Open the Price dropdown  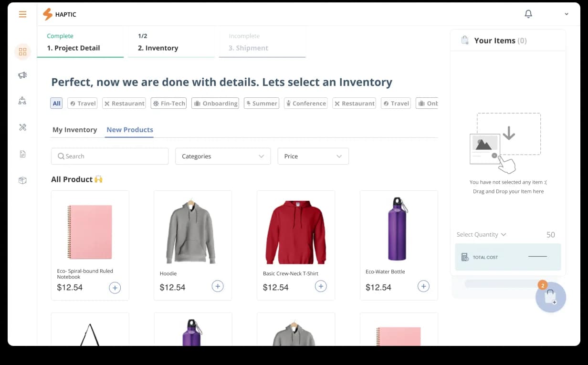[x=313, y=156]
